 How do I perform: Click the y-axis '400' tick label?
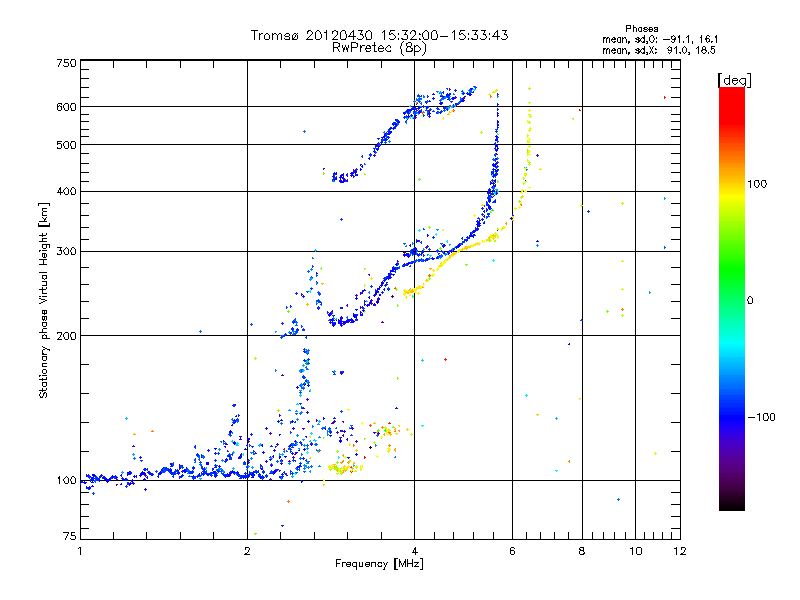(66, 191)
